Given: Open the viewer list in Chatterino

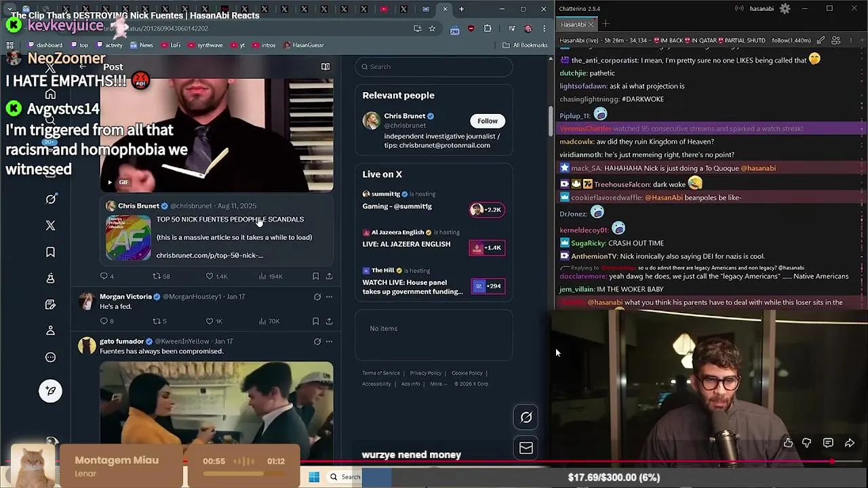Looking at the screenshot, I should point(836,41).
